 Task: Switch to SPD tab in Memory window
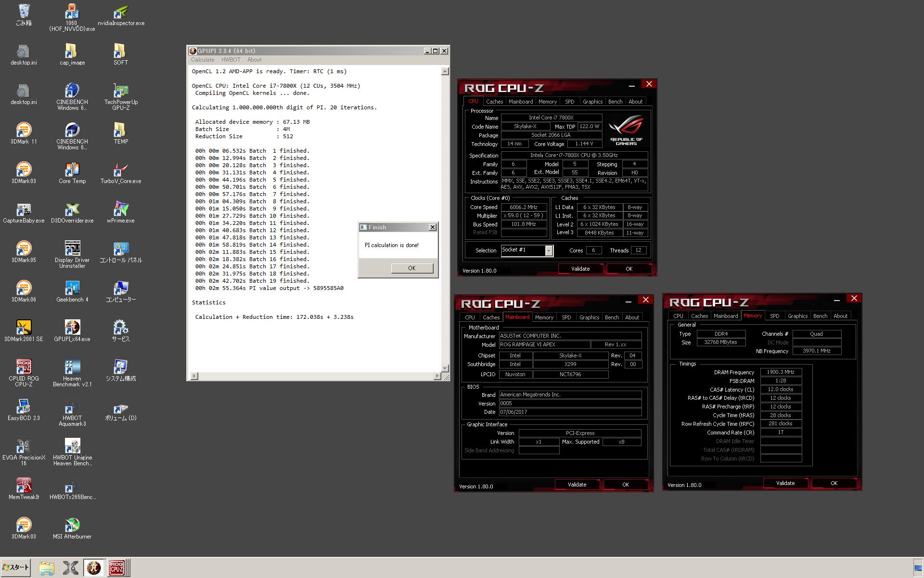point(774,316)
